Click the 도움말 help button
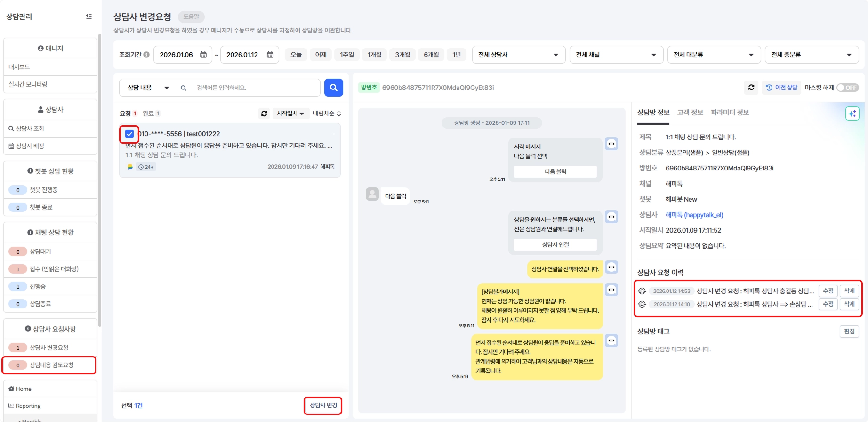The width and height of the screenshot is (868, 422). tap(191, 16)
